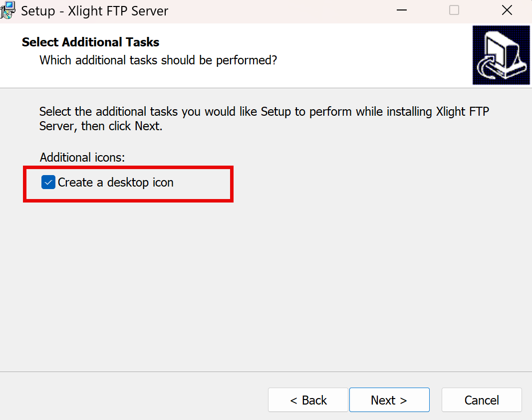Screen dimensions: 532x420
Task: Minimize the Setup window
Action: pos(401,10)
